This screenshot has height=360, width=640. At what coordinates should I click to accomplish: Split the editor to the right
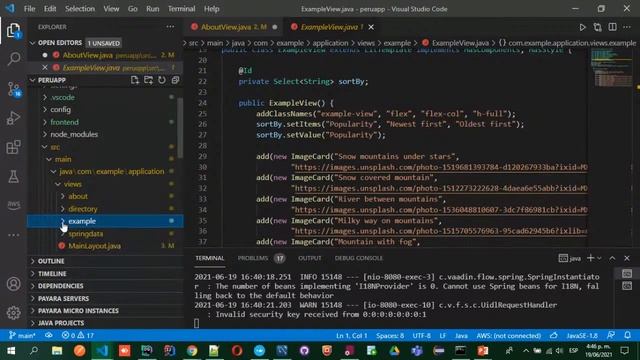click(x=613, y=27)
